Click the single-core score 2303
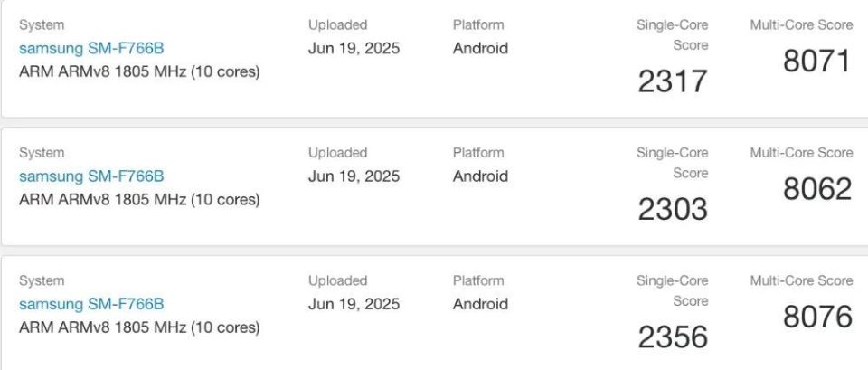Viewport: 868px width, 370px height. click(673, 209)
